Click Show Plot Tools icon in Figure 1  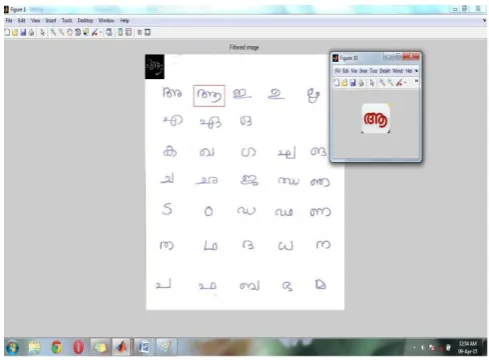147,32
